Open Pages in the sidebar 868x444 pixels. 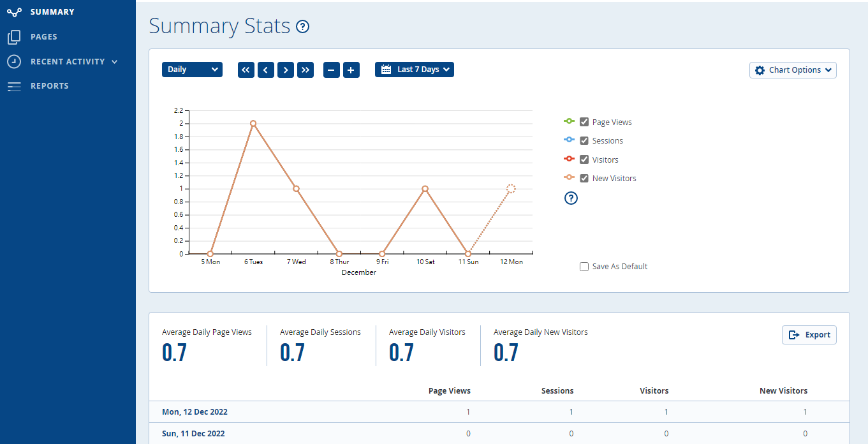43,37
